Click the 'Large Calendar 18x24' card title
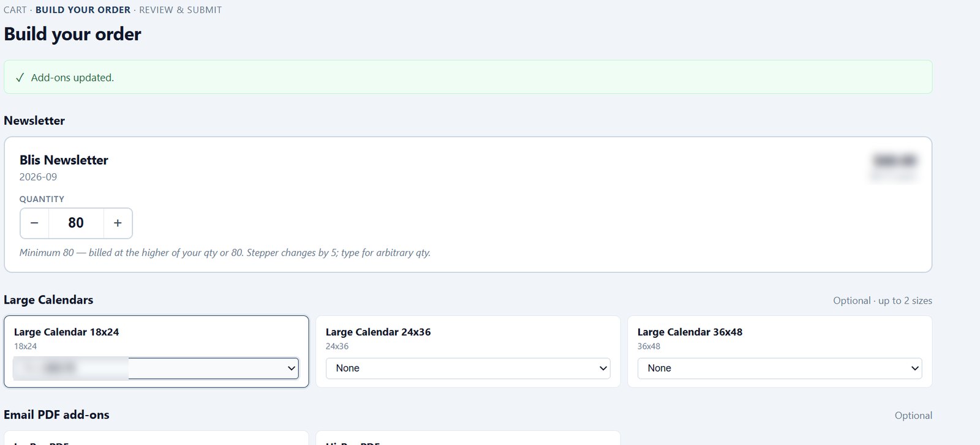The height and width of the screenshot is (445, 980). (66, 332)
